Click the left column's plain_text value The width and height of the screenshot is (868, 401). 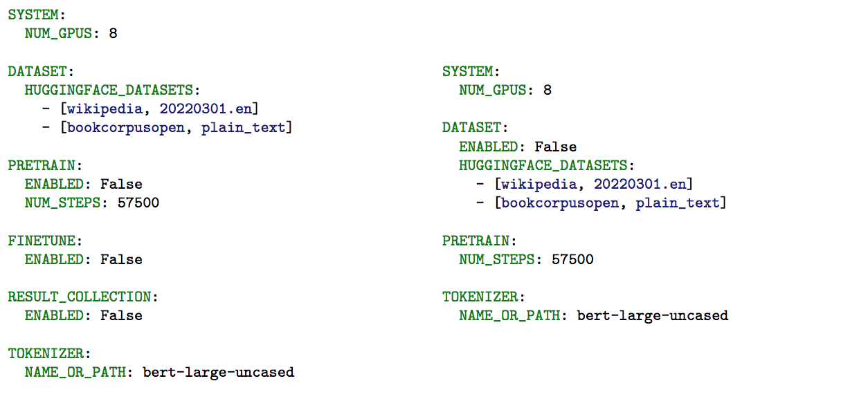(x=243, y=128)
